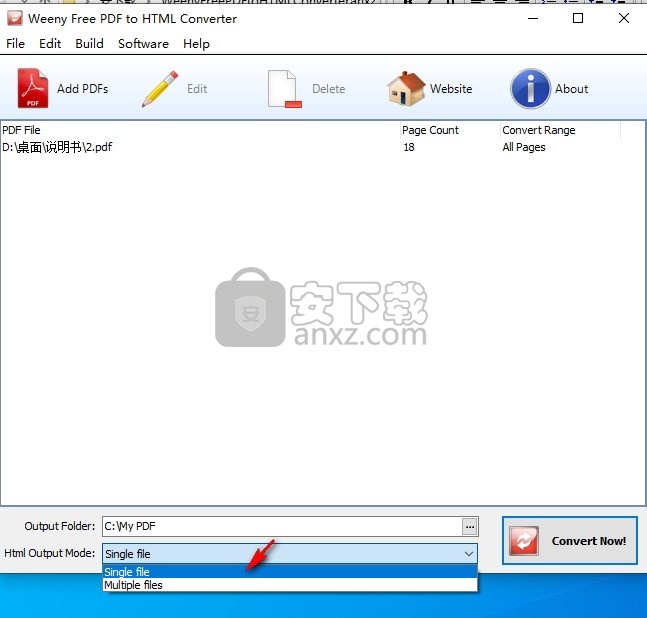Viewport: 647px width, 618px height.
Task: Open the Build menu
Action: point(89,44)
